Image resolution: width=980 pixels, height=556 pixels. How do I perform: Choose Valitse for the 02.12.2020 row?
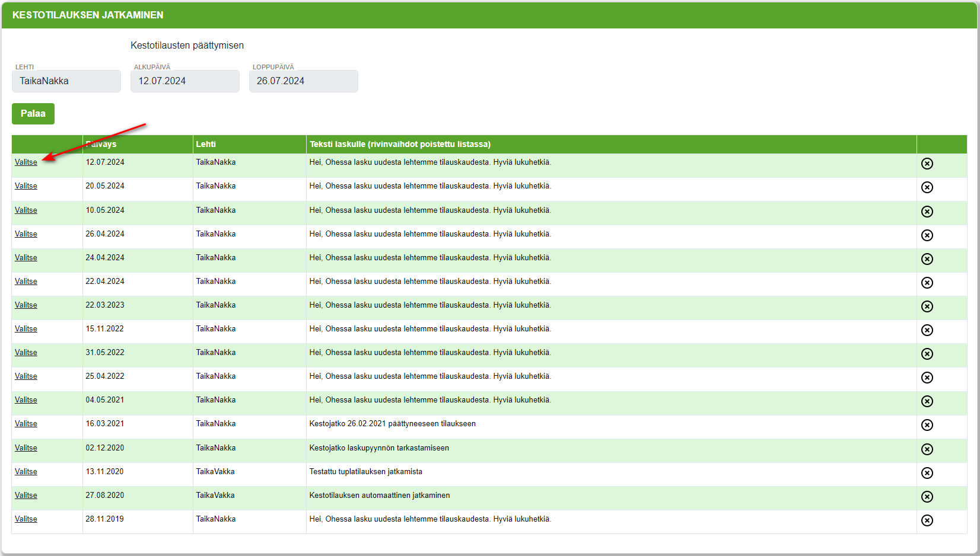[x=26, y=448]
